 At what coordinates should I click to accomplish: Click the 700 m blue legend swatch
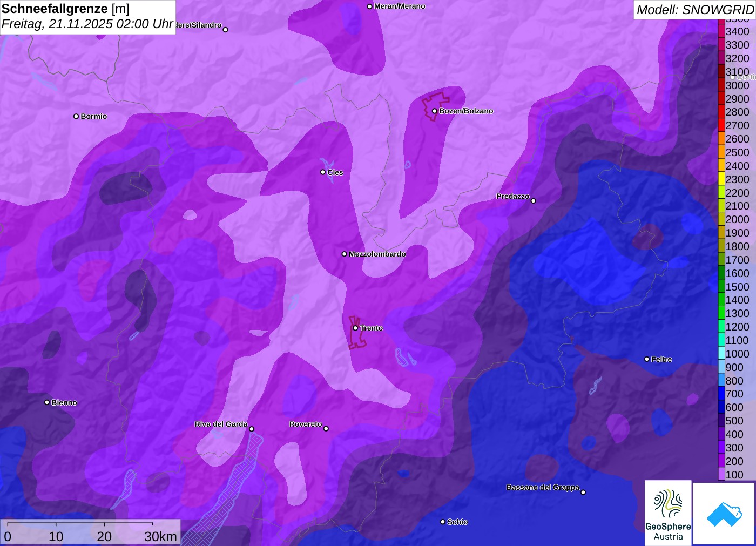click(x=721, y=394)
